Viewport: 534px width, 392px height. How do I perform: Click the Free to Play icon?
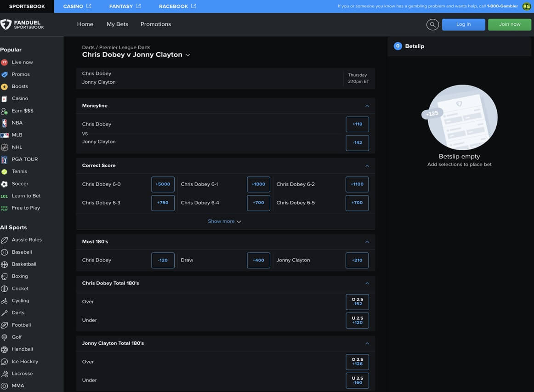click(5, 208)
